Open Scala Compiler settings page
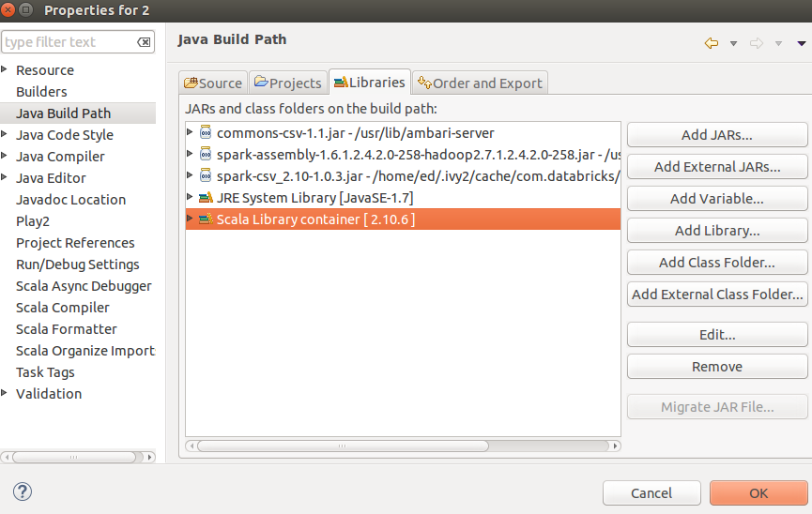Screen dimensions: 812x514 63,308
